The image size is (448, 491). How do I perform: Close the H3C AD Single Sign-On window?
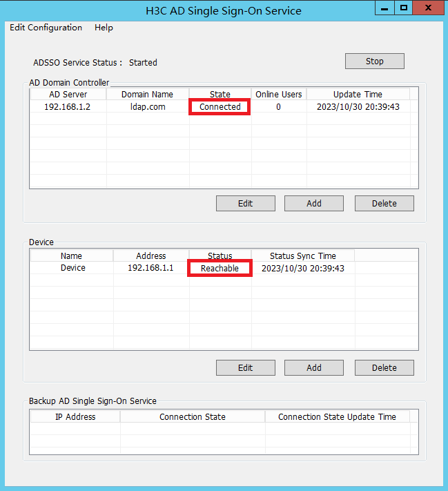point(428,8)
